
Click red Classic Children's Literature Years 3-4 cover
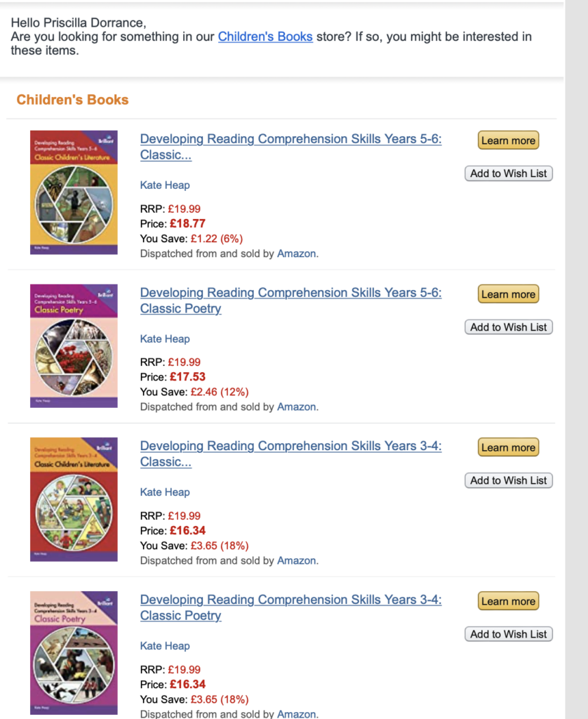[x=74, y=499]
